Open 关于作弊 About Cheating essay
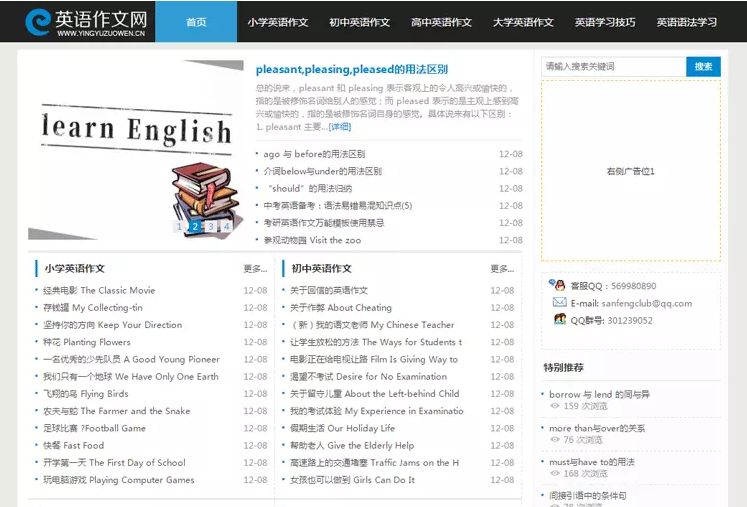The image size is (747, 507). [x=341, y=307]
